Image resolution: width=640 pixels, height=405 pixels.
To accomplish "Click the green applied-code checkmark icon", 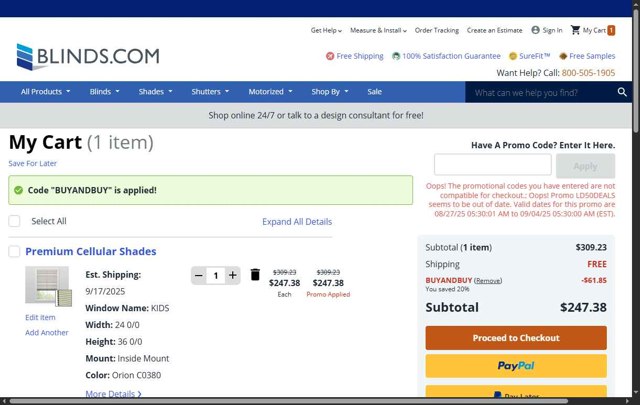I will pos(18,190).
